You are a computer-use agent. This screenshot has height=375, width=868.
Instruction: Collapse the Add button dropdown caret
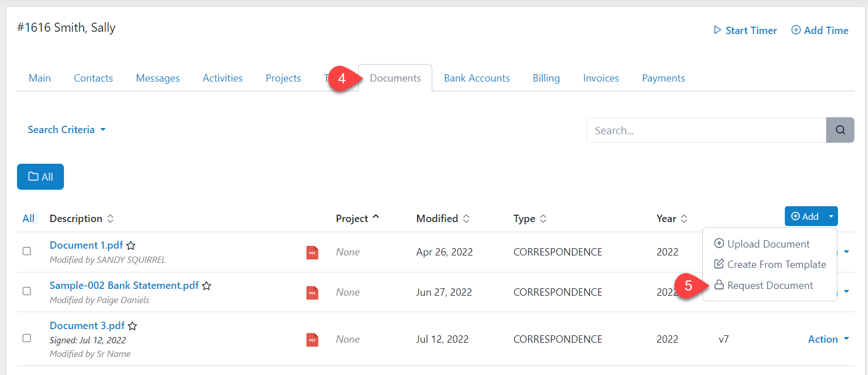[x=831, y=216]
